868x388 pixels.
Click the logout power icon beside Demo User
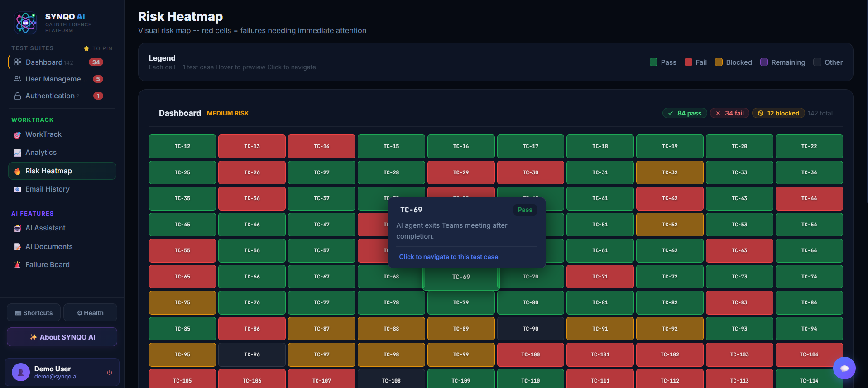click(110, 373)
